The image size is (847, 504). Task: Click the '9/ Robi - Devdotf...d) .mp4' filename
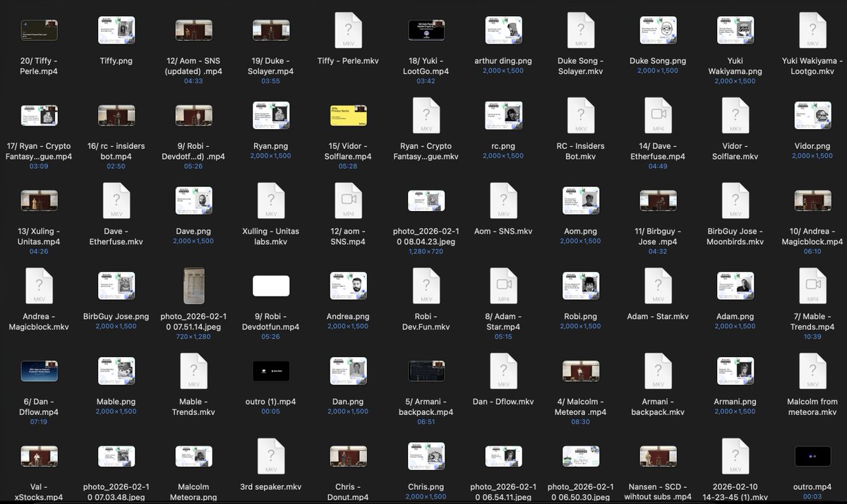click(x=193, y=151)
